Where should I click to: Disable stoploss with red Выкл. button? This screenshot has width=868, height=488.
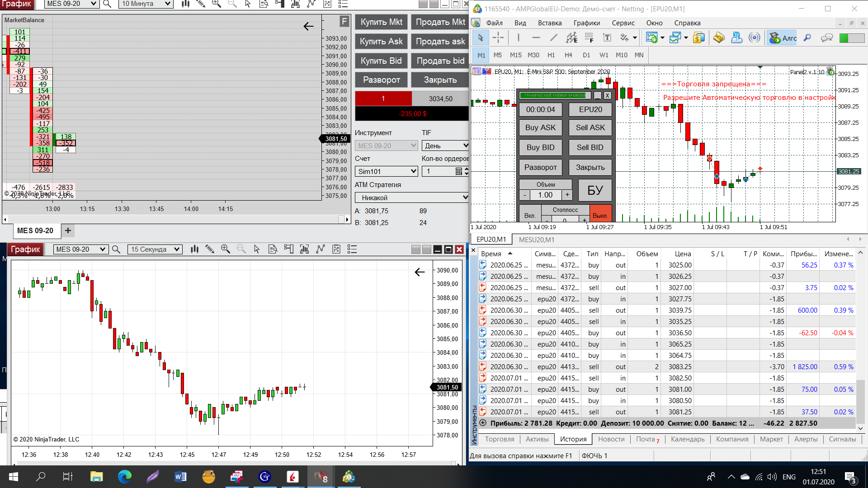click(x=600, y=216)
